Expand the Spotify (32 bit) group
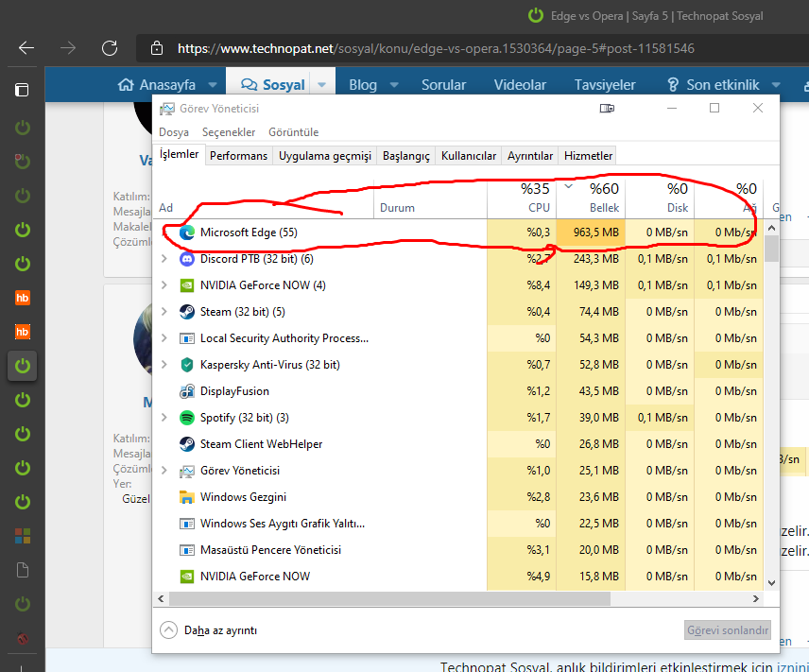Screen dimensions: 809x672 (164, 417)
